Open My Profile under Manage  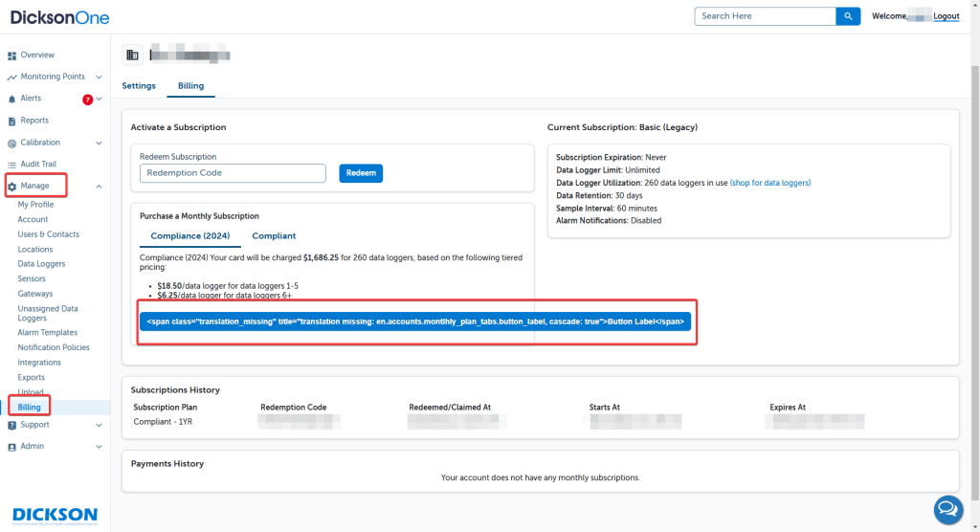coord(35,205)
